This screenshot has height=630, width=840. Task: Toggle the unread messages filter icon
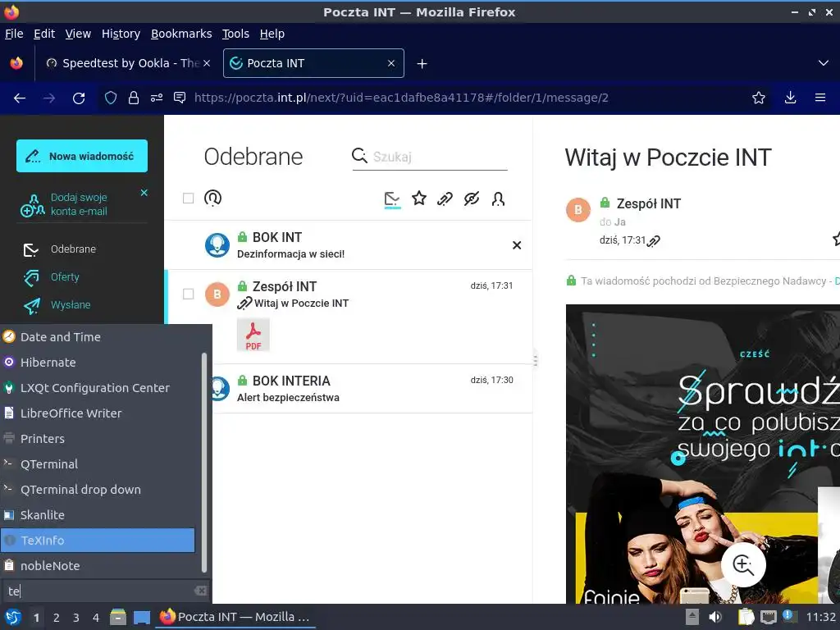(392, 199)
